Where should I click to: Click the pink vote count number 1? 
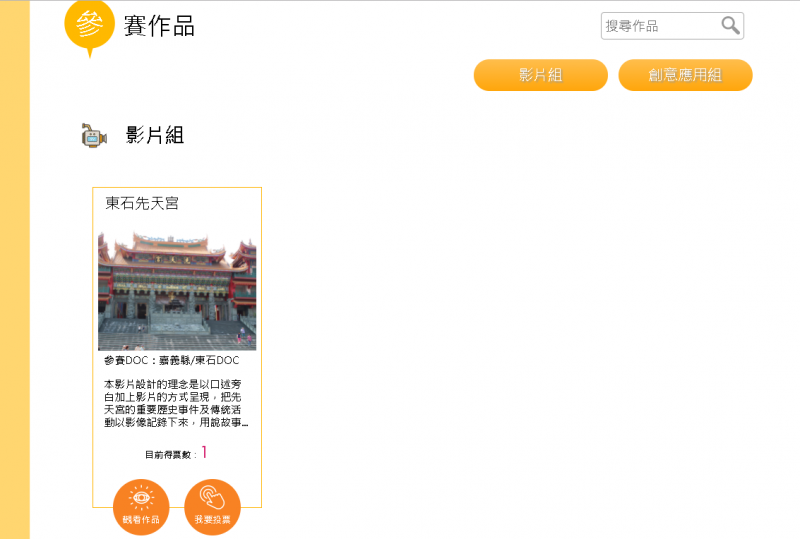click(x=204, y=452)
